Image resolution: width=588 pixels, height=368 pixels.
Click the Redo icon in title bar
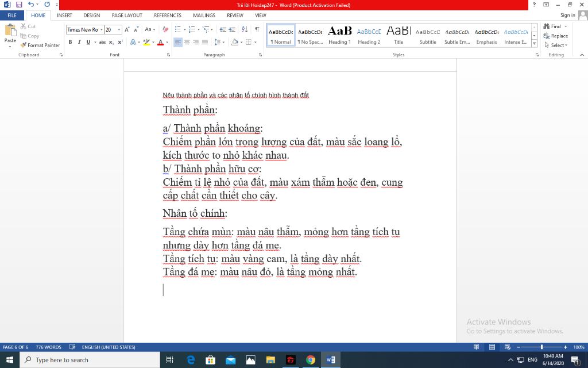pyautogui.click(x=47, y=5)
